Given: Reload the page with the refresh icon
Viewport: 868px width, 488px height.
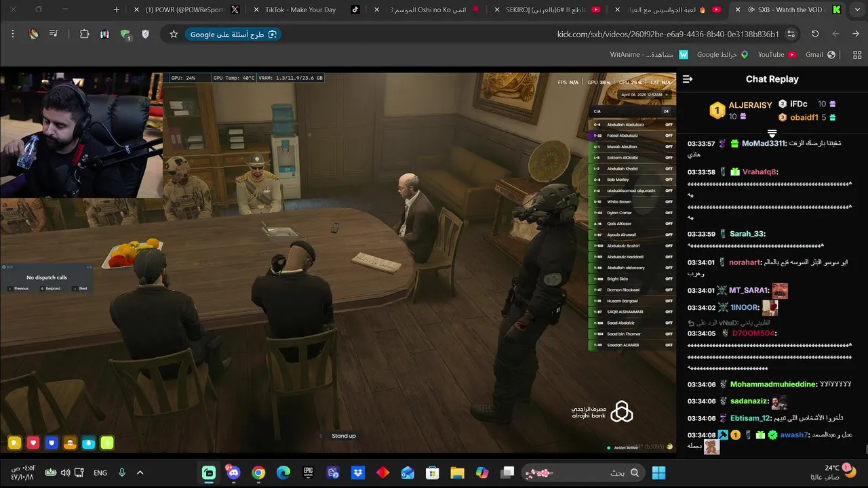Looking at the screenshot, I should (815, 34).
